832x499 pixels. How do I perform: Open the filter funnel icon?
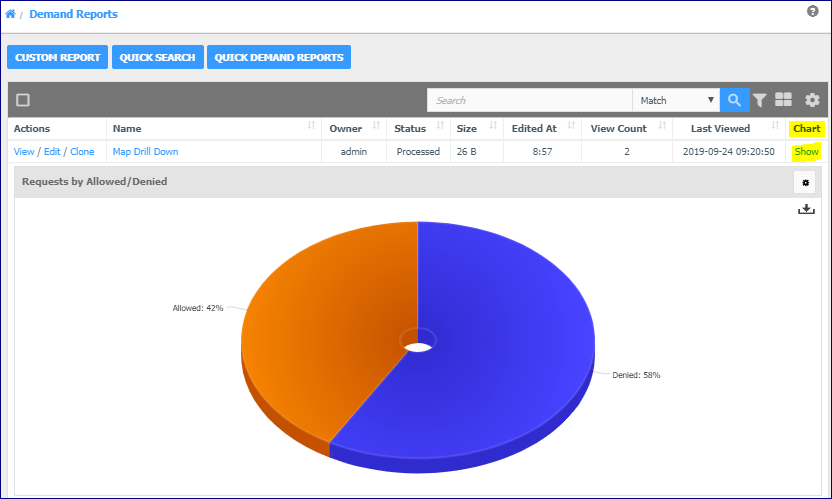pyautogui.click(x=760, y=100)
